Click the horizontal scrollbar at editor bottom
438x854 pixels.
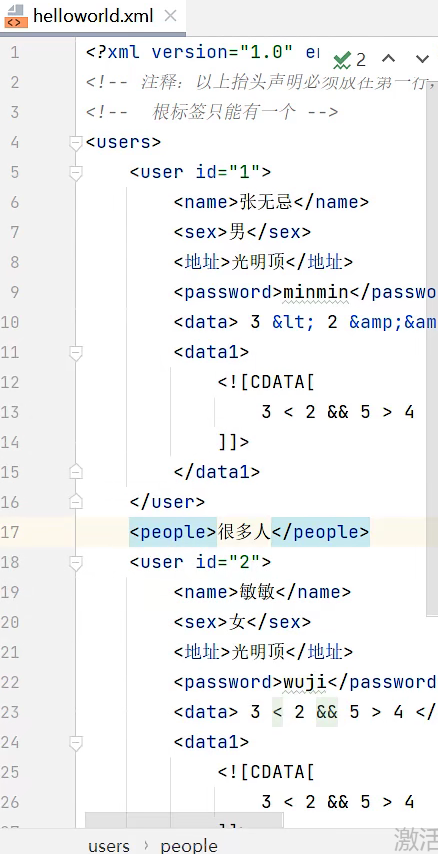(184, 820)
